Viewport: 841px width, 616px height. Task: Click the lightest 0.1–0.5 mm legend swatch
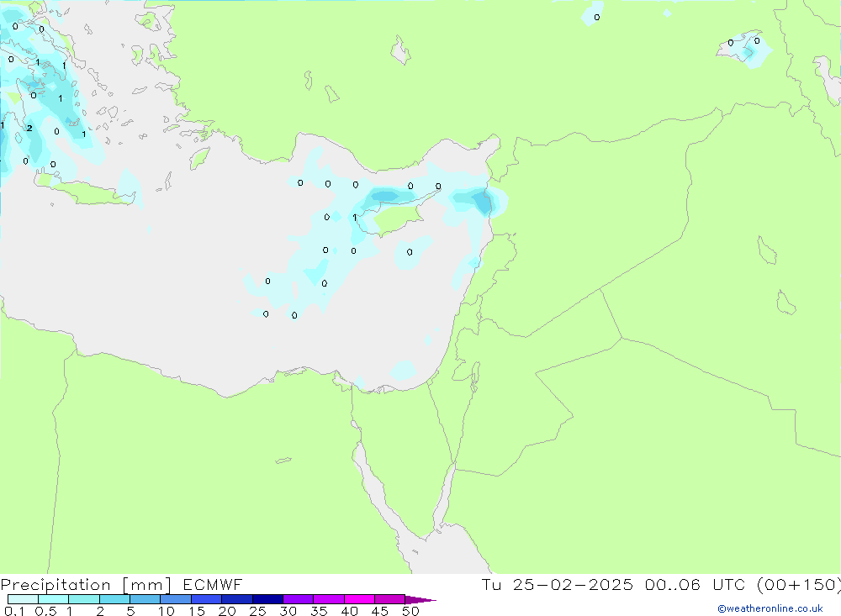pos(23,599)
